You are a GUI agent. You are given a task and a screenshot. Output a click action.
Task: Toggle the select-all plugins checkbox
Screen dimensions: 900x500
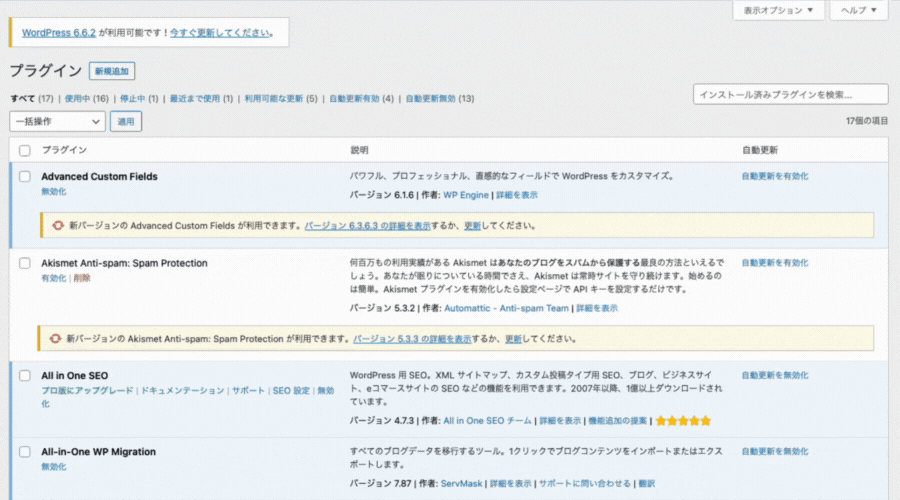coord(25,150)
